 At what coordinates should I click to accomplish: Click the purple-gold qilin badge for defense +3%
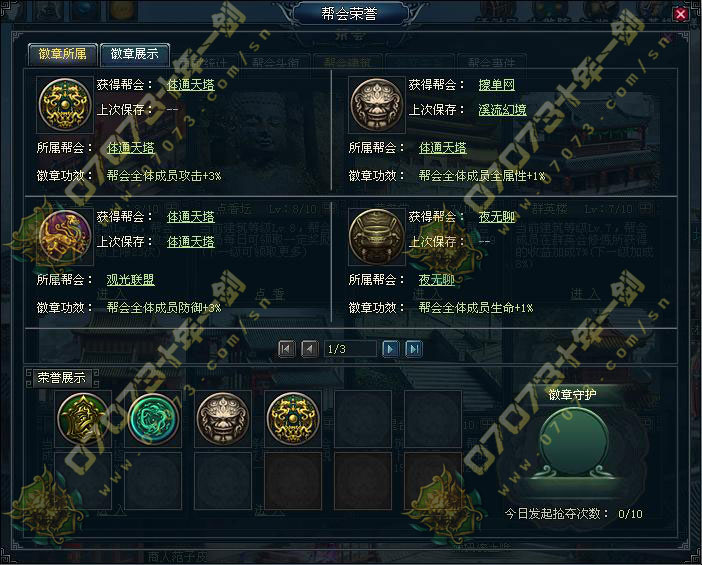[65, 237]
